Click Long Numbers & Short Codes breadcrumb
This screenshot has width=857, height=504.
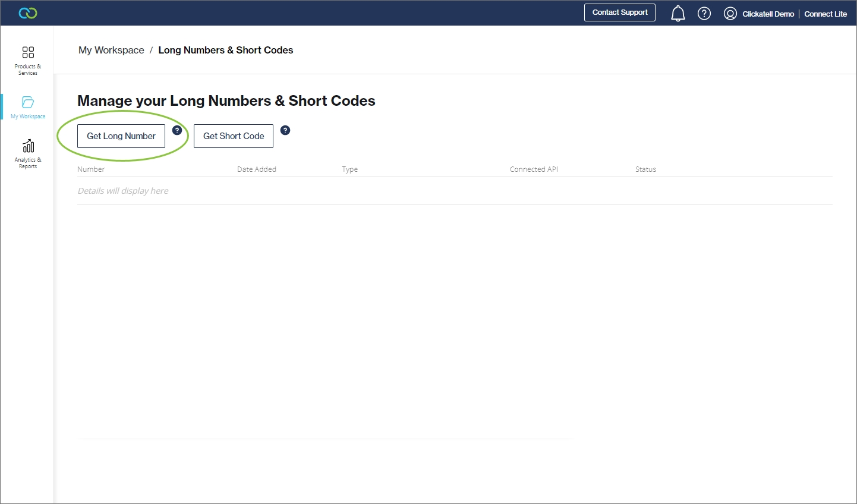click(225, 51)
